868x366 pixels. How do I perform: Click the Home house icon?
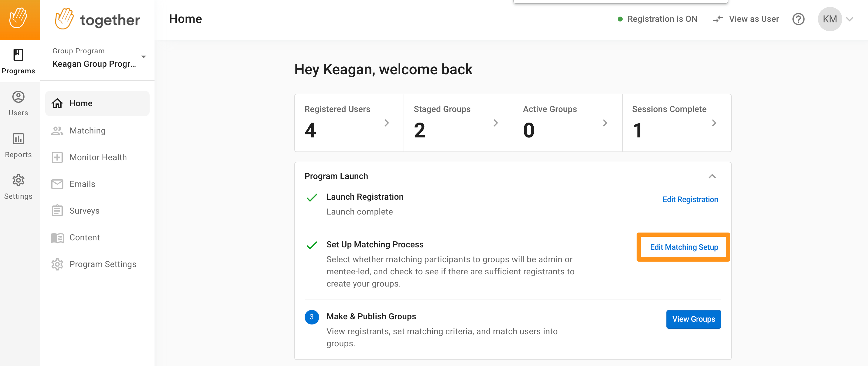(57, 103)
